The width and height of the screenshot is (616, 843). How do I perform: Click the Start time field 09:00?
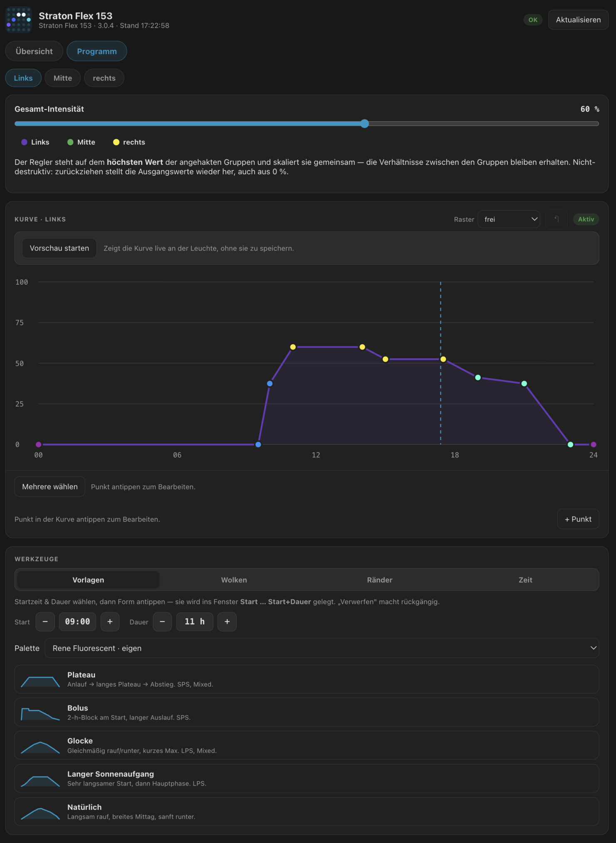[x=77, y=622]
